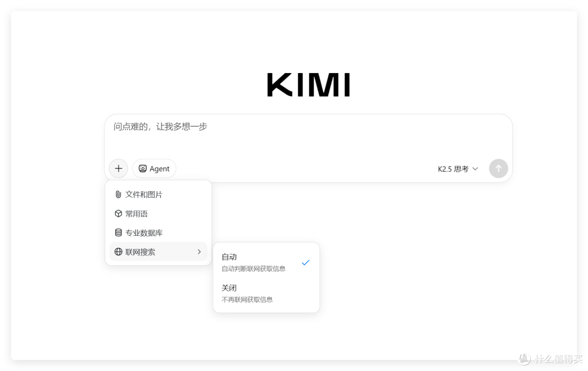588x371 pixels.
Task: Expand the 联网搜索 submenu
Action: pyautogui.click(x=158, y=252)
